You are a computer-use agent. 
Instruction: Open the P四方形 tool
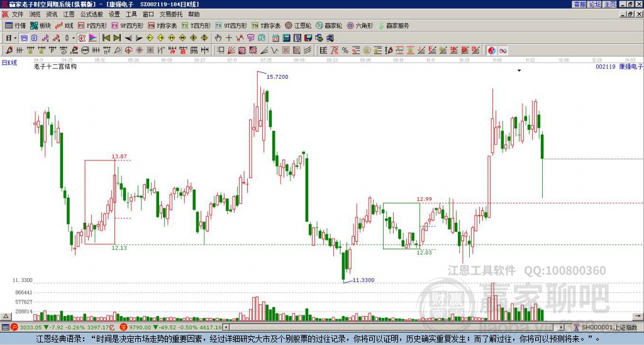pos(93,25)
